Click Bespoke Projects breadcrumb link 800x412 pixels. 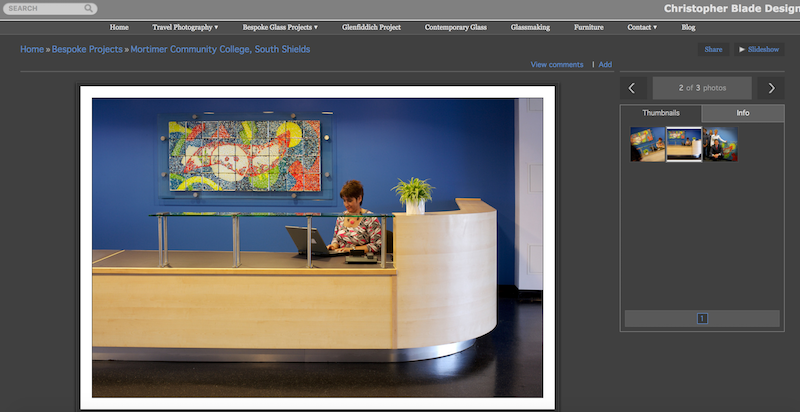(89, 49)
